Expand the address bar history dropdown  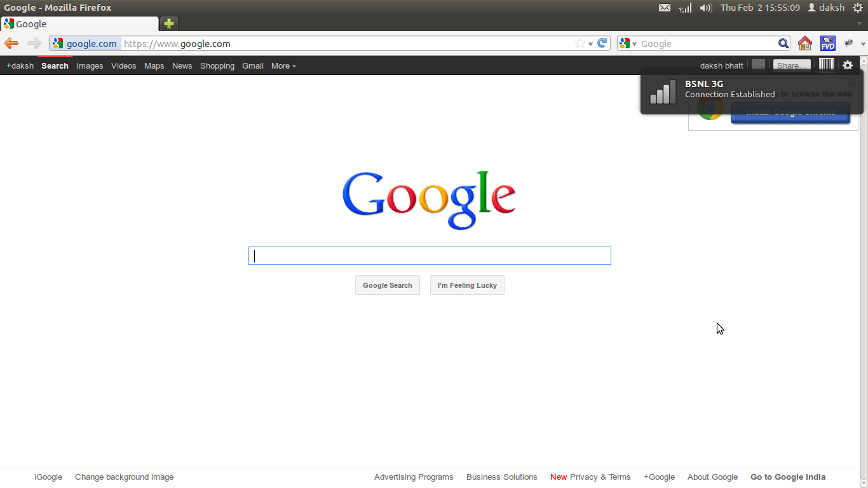pos(591,43)
